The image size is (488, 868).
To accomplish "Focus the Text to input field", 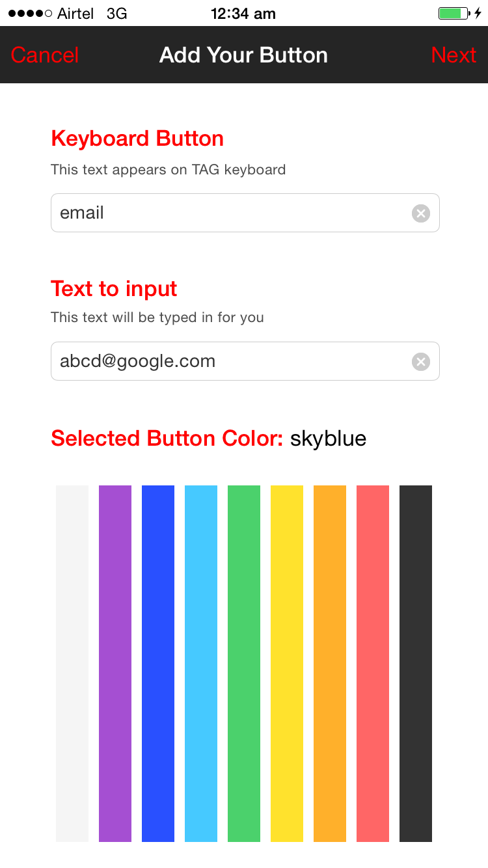I will click(x=228, y=361).
